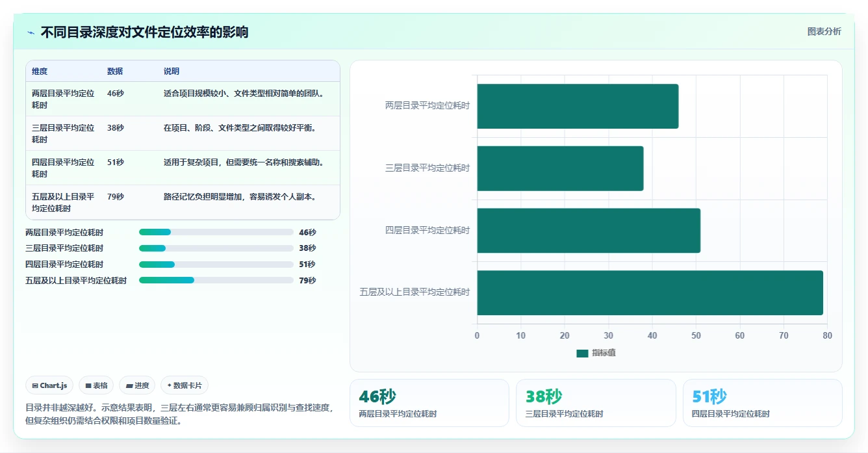Select the 表格 tag chip

(x=96, y=385)
